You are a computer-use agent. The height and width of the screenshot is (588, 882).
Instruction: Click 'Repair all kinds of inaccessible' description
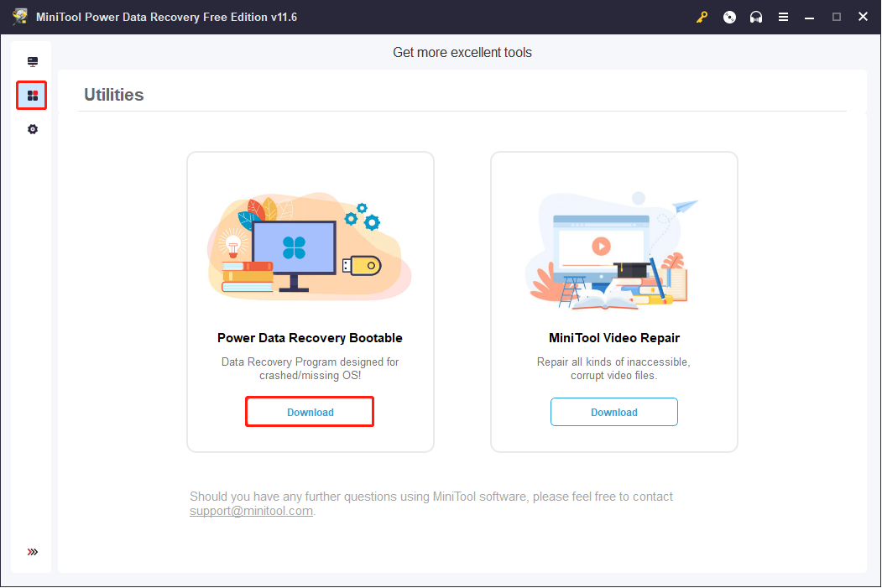point(613,369)
